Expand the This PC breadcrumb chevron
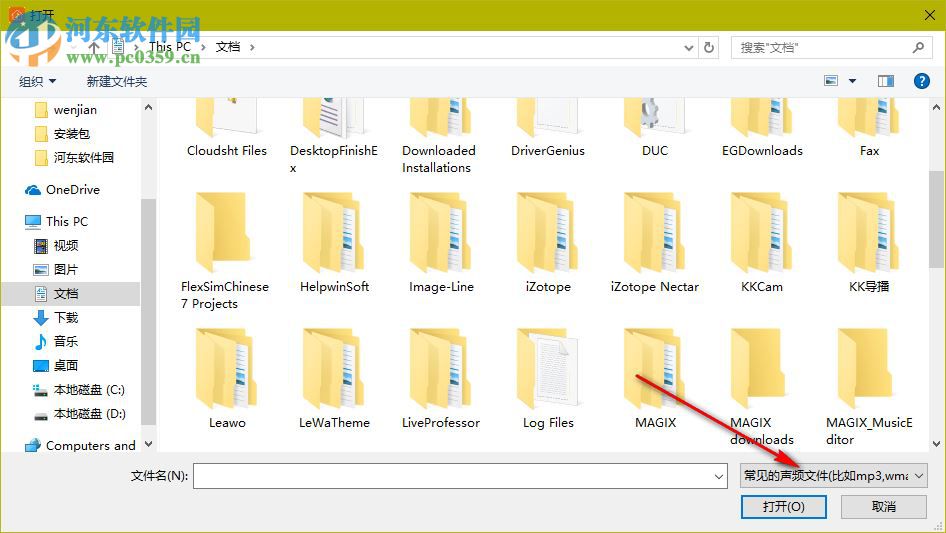The height and width of the screenshot is (533, 946). (203, 47)
